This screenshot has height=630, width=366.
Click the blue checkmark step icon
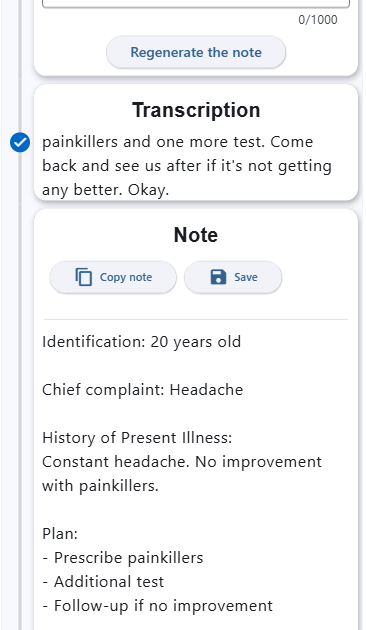20,142
